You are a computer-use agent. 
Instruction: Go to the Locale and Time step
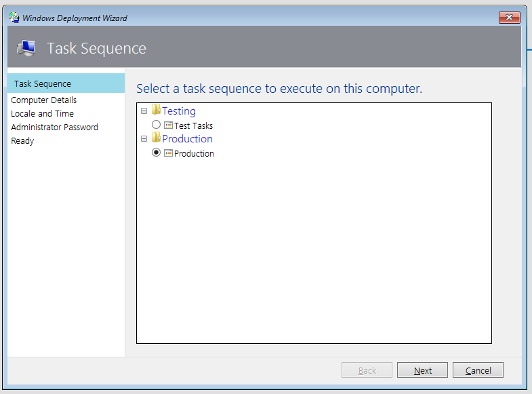(43, 114)
